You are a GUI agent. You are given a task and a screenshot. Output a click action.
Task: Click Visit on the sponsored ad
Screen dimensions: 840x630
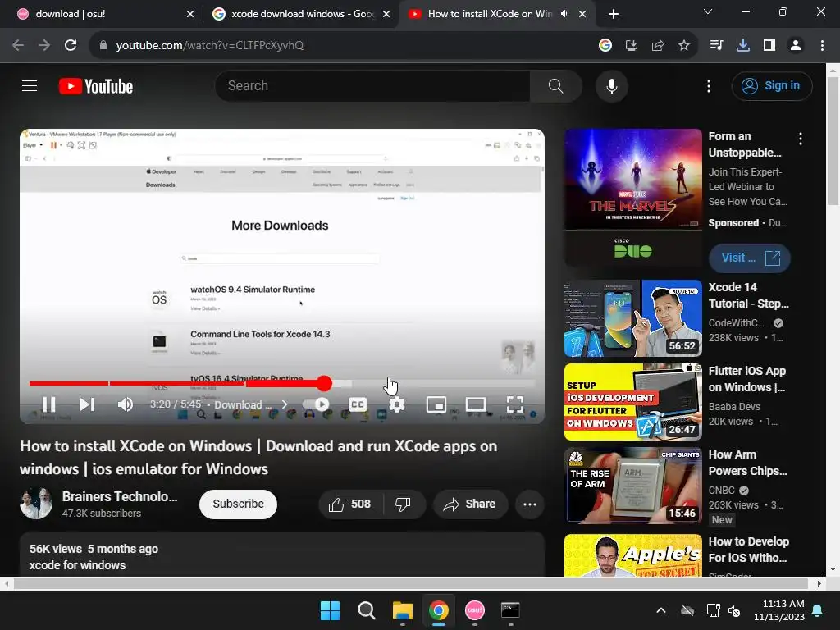tap(749, 258)
